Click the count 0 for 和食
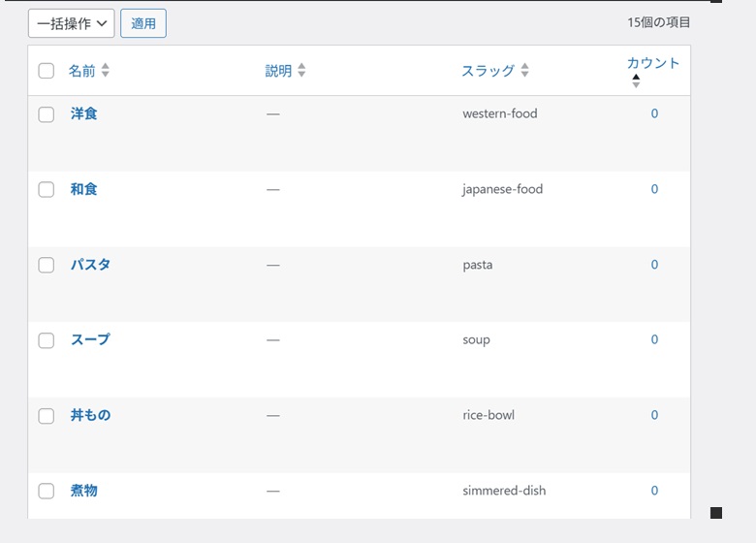The width and height of the screenshot is (756, 543). pos(654,189)
